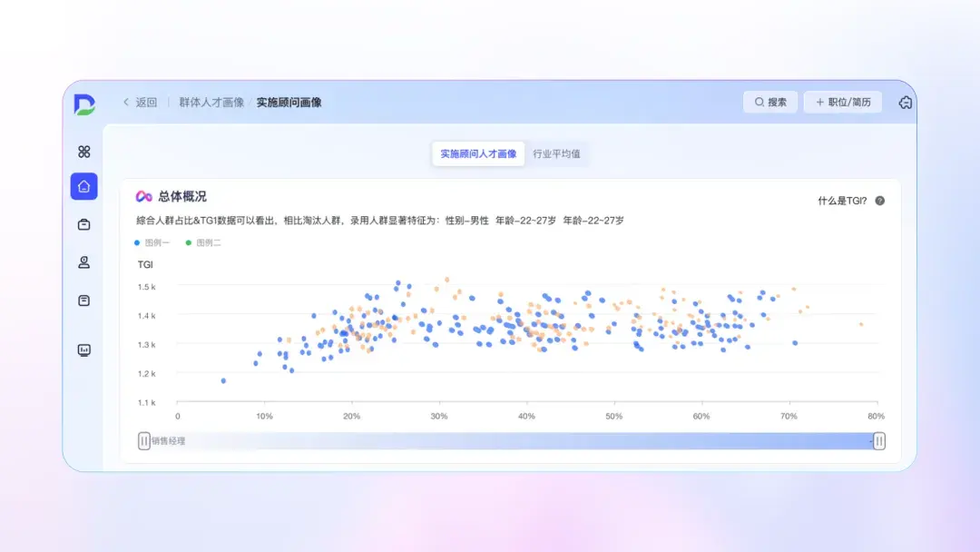Click the 1.1 k y-axis label
The height and width of the screenshot is (552, 980).
pyautogui.click(x=146, y=402)
